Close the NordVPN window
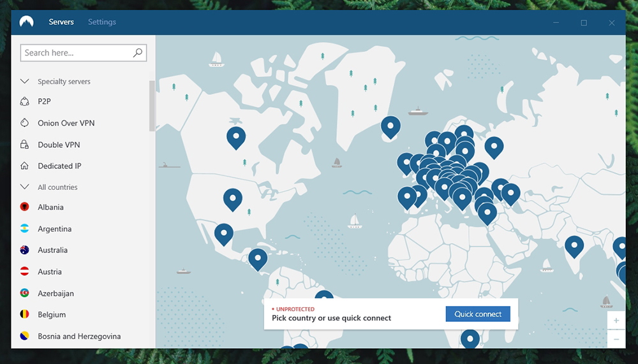Image resolution: width=638 pixels, height=364 pixels. [x=612, y=23]
